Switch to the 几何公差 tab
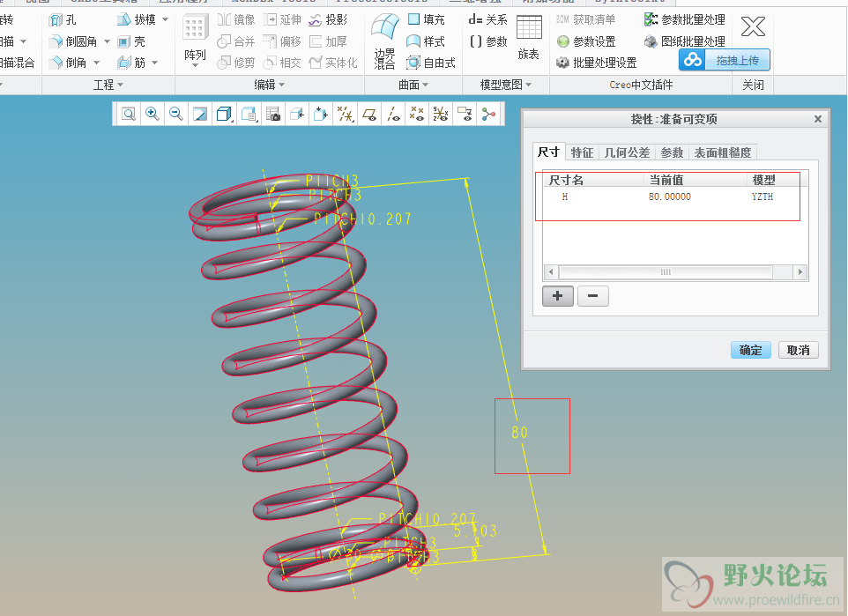Viewport: 848px width, 616px height. (627, 153)
